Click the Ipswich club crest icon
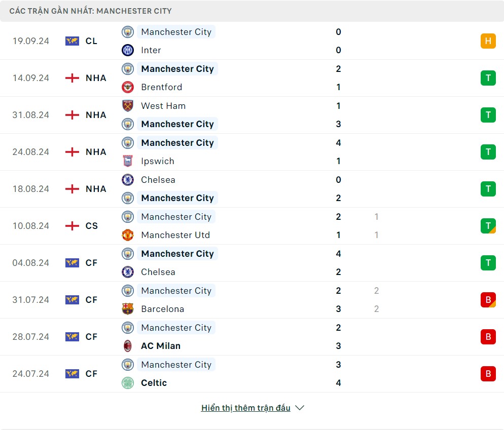The image size is (504, 430). click(x=128, y=161)
